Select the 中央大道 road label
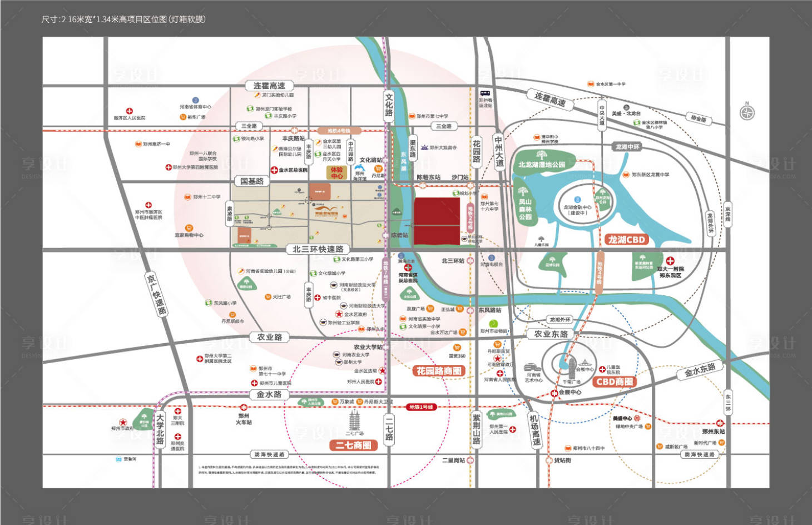 [602, 115]
